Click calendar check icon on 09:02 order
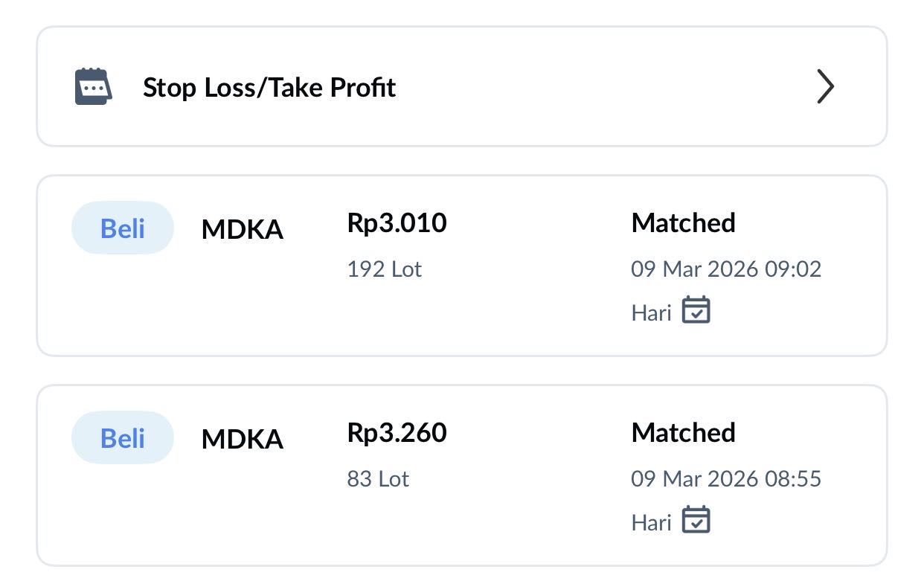This screenshot has height=584, width=924. coord(696,309)
